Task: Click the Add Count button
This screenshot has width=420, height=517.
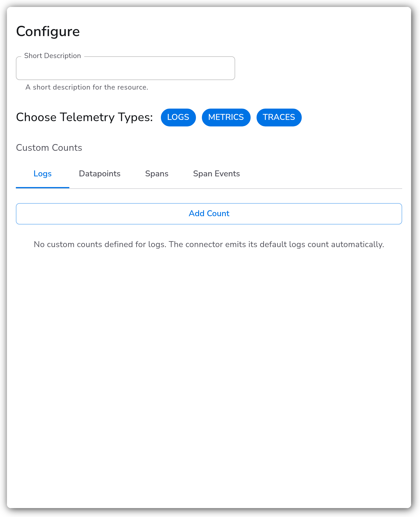Action: [209, 214]
